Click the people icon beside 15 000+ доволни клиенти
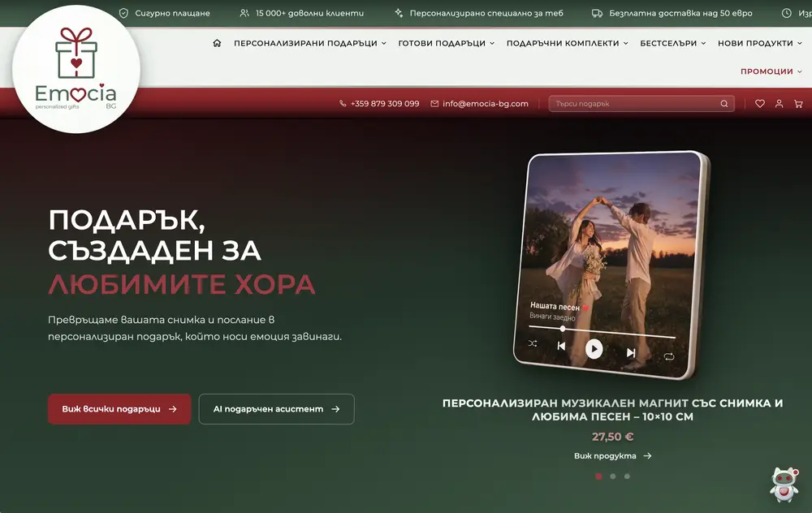812x513 pixels. tap(244, 13)
